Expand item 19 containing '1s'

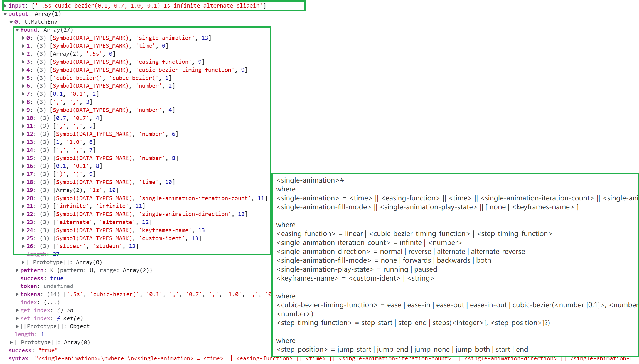[x=23, y=190]
